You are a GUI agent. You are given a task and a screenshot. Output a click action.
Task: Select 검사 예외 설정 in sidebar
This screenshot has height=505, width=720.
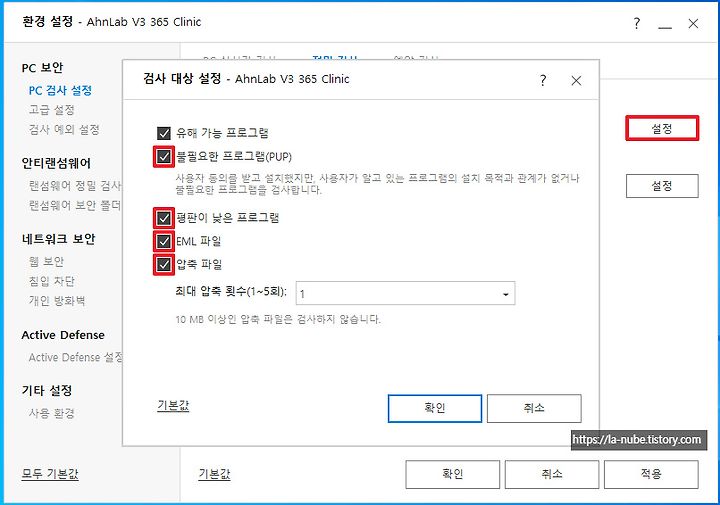pyautogui.click(x=64, y=129)
